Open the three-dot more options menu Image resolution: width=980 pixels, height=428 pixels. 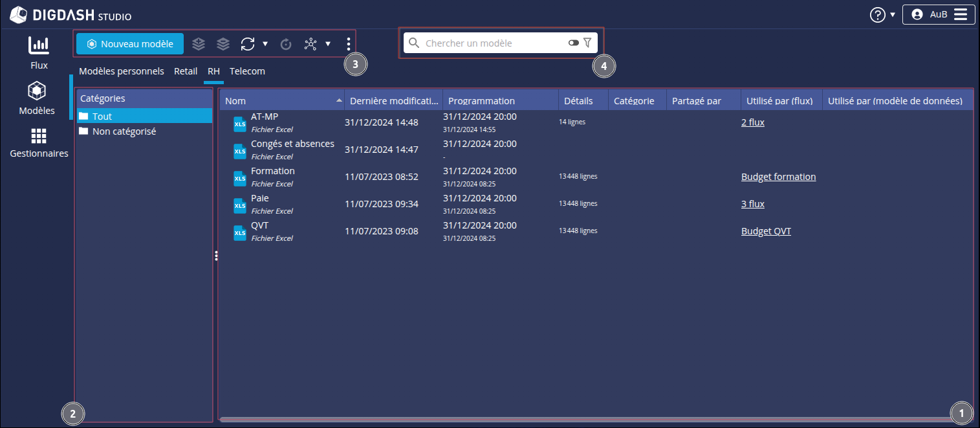tap(349, 44)
